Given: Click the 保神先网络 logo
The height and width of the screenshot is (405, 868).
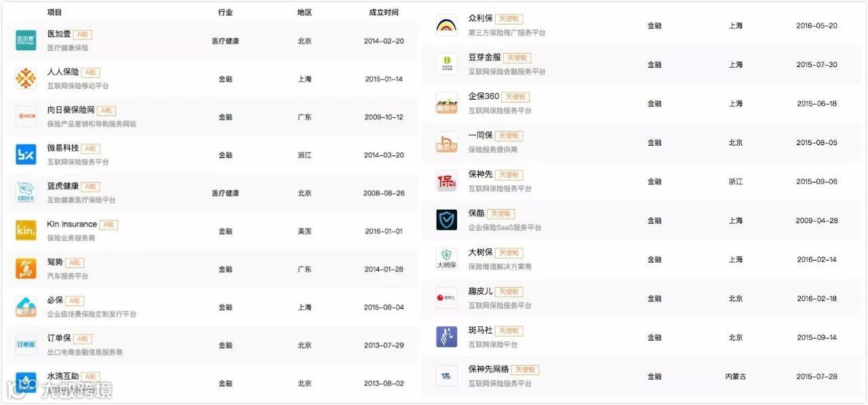Looking at the screenshot, I should click(446, 376).
